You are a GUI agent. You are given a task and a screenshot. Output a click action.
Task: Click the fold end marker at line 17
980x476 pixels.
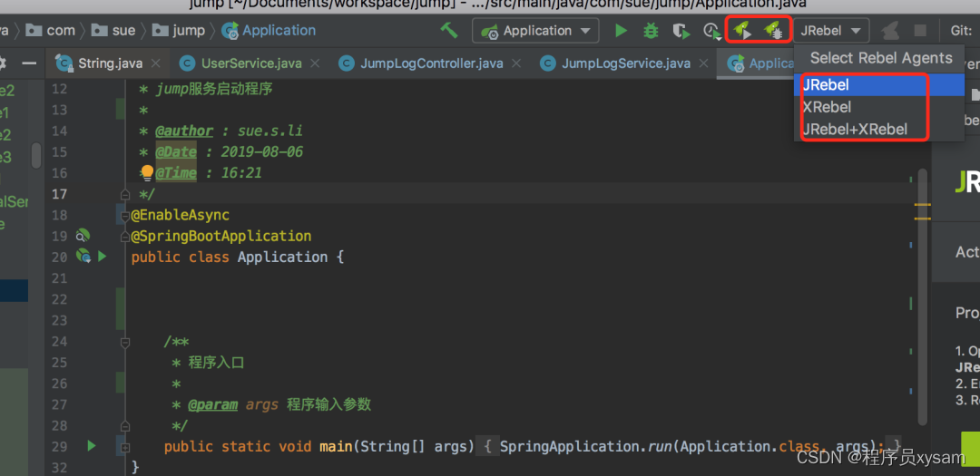(x=125, y=194)
